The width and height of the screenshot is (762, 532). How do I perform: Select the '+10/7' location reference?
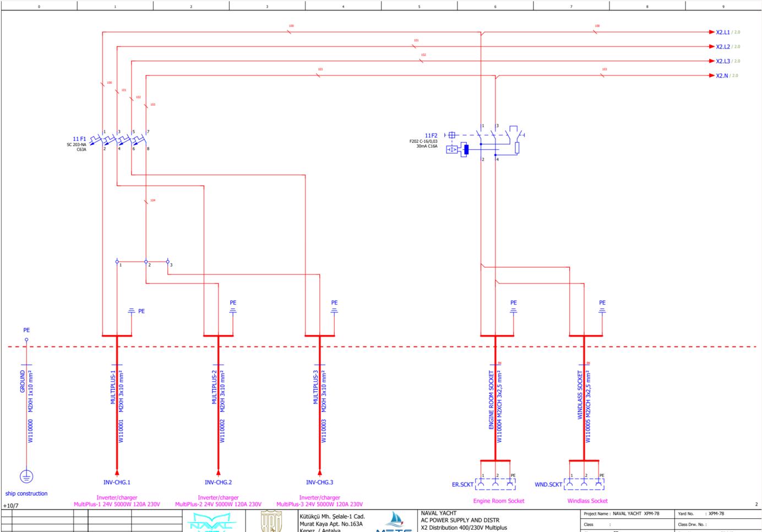[x=10, y=506]
